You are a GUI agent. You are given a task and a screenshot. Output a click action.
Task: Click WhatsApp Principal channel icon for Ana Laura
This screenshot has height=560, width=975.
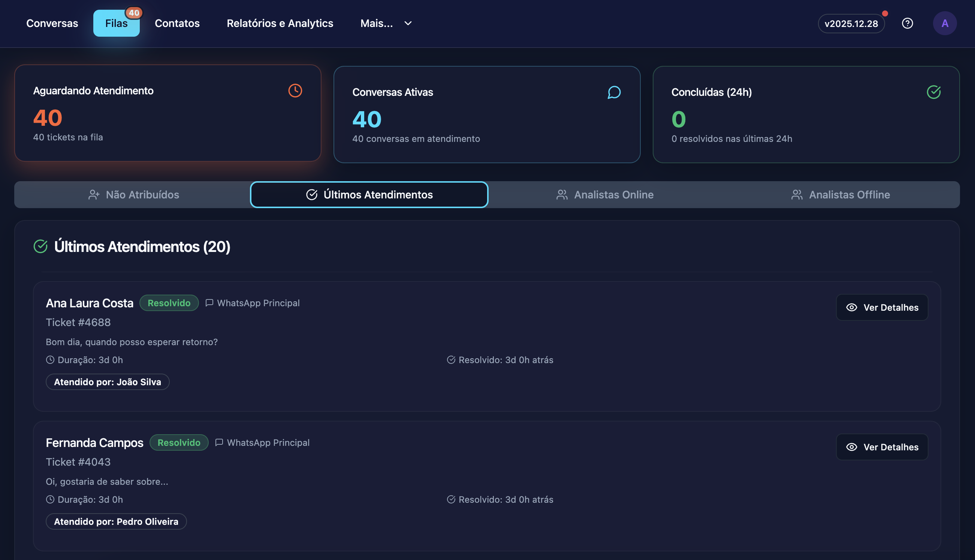(209, 303)
